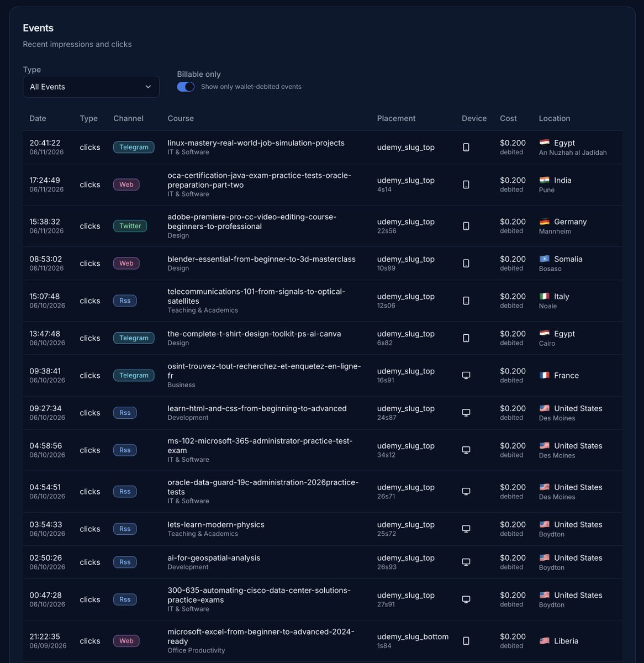Open ai-for-geospatial-analysis course
The image size is (644, 663).
214,557
